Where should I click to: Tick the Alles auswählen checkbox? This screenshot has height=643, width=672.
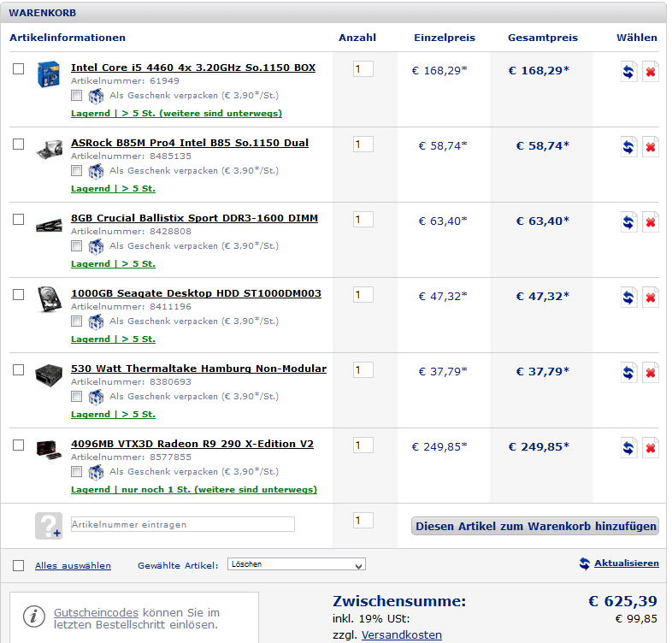[x=19, y=565]
